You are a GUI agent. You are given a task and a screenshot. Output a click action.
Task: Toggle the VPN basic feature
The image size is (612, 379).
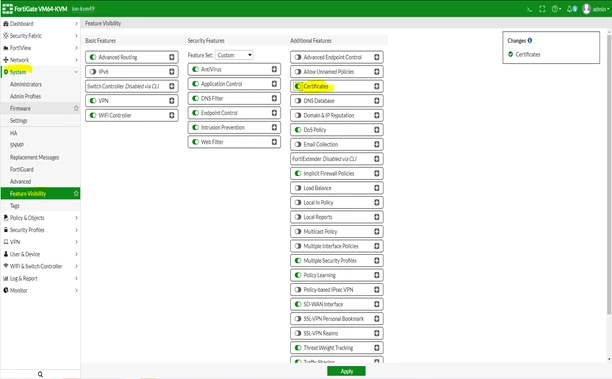tap(93, 101)
